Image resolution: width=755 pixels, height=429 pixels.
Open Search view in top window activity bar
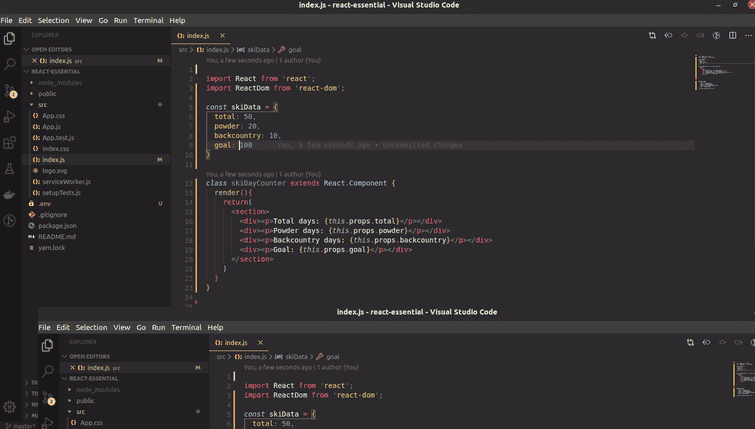click(x=10, y=64)
